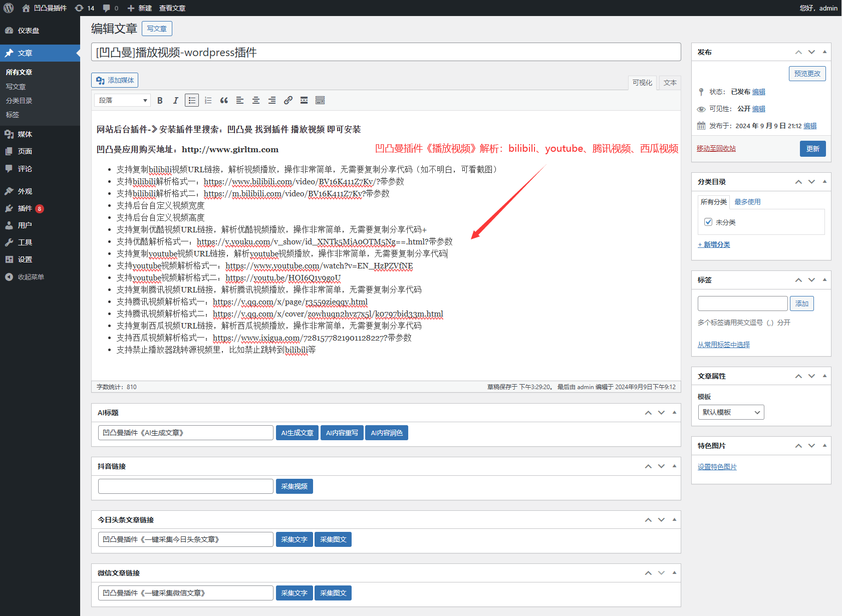
Task: Center-align text in the editor
Action: point(256,101)
